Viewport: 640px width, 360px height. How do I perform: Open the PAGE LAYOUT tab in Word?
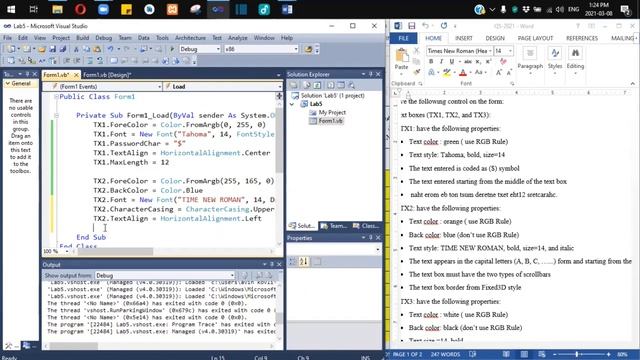coord(535,38)
